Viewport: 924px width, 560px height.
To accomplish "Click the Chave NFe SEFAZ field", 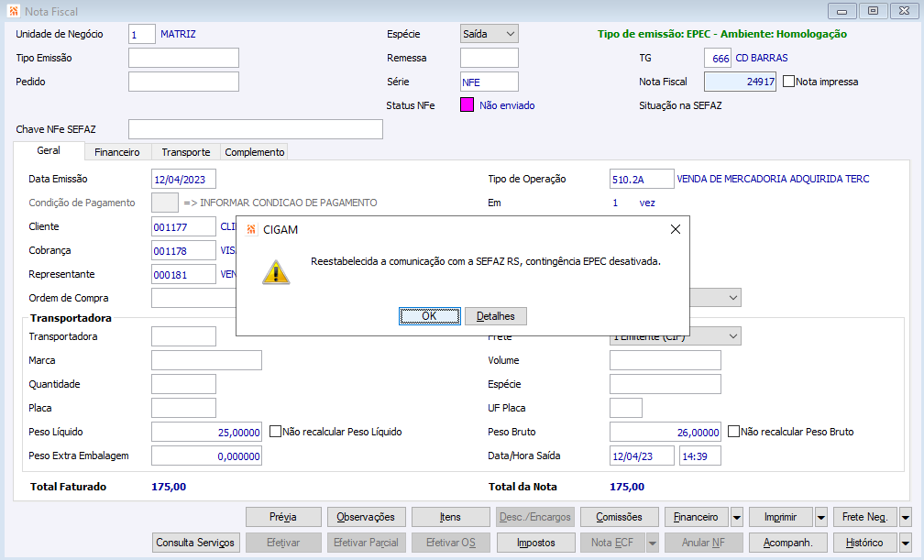I will click(x=255, y=129).
